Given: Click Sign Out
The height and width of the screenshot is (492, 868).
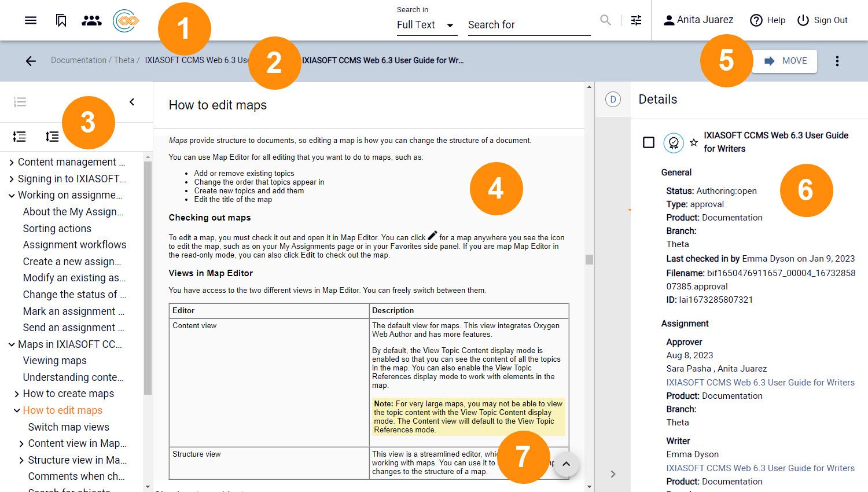Looking at the screenshot, I should point(822,20).
